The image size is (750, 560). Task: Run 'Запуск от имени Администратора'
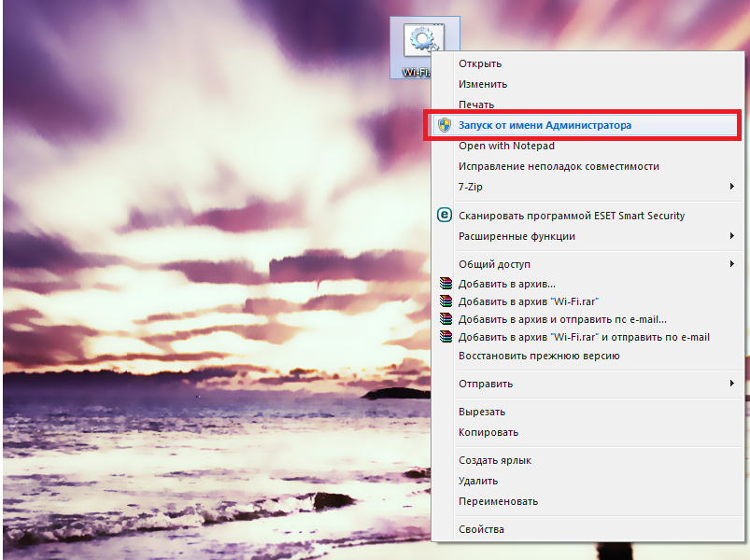click(587, 125)
